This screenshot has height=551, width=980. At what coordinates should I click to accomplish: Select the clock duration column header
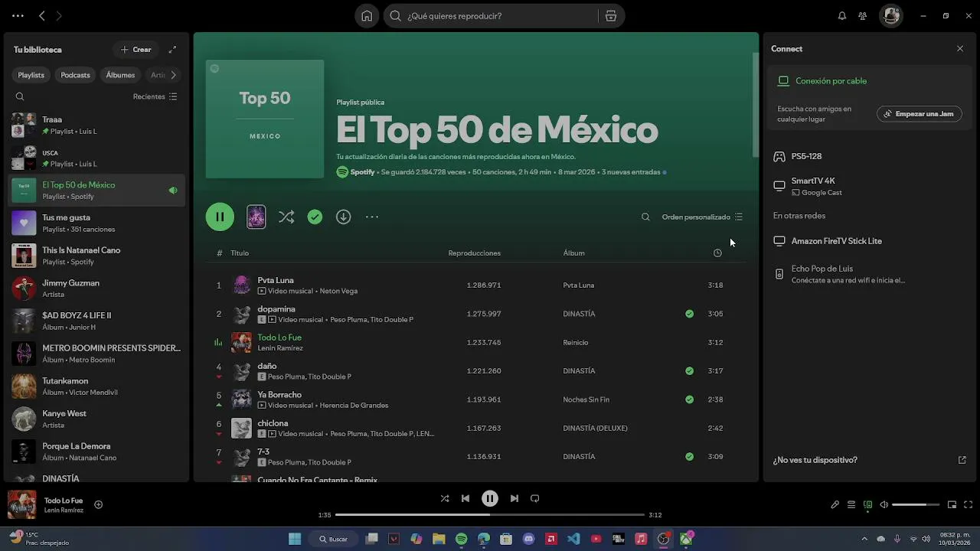click(x=717, y=253)
